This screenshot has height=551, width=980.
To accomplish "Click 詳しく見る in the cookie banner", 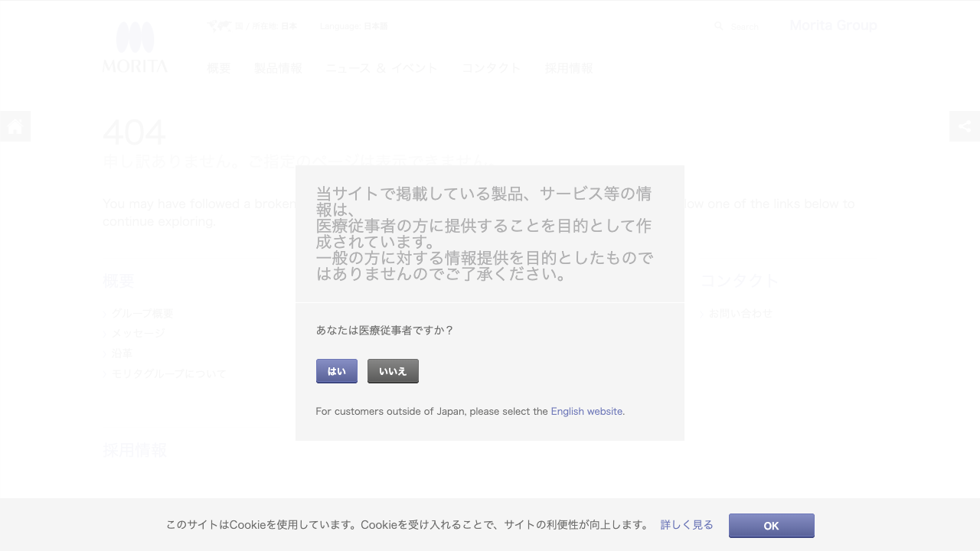I will 686,525.
